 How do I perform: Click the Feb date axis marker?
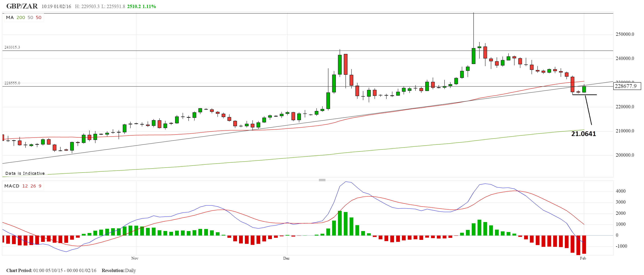pos(583,258)
